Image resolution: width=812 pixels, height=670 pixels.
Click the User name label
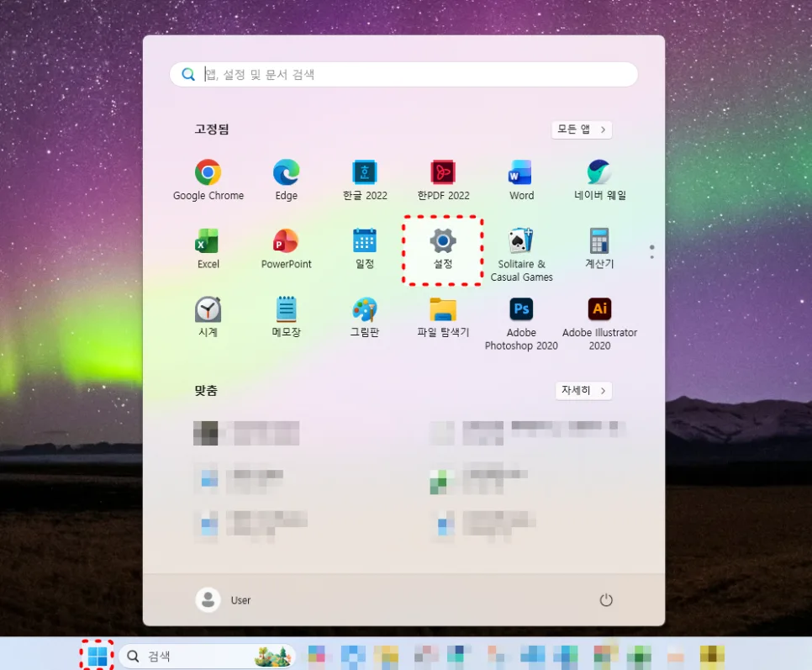[240, 600]
